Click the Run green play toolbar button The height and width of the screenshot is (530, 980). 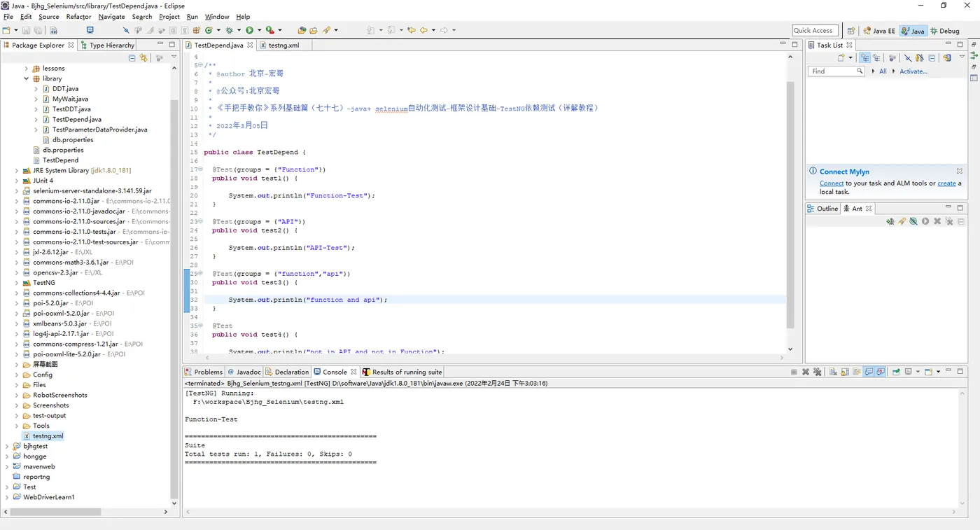(249, 30)
